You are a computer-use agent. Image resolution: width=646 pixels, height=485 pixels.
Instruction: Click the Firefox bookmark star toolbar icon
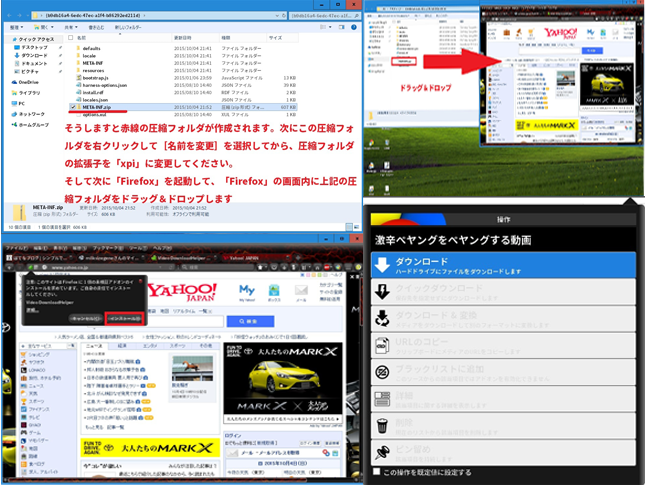260,267
